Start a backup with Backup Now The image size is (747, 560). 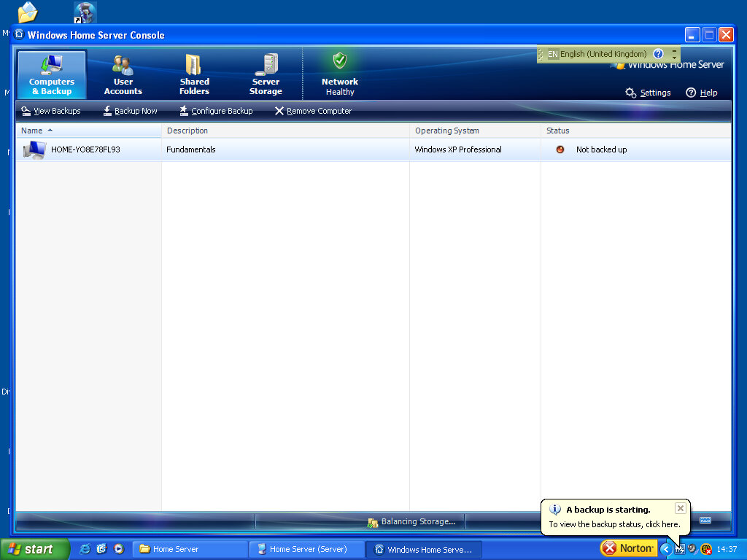pyautogui.click(x=130, y=111)
